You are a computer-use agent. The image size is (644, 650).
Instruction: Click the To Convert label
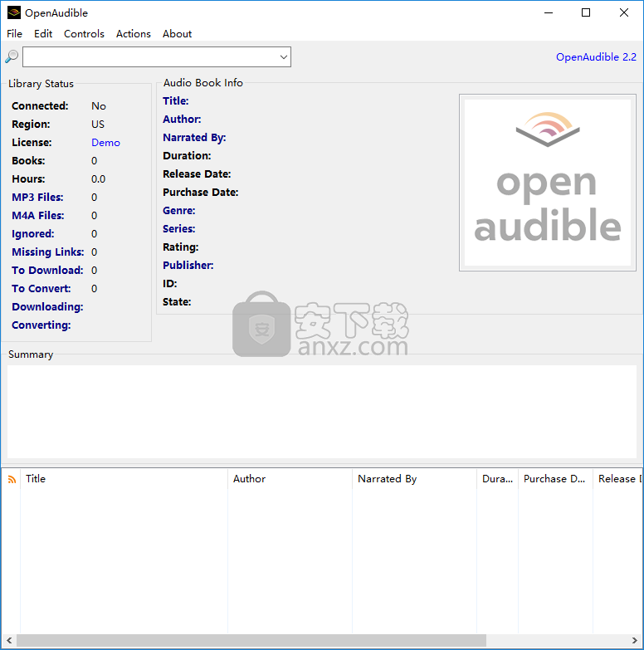click(x=41, y=289)
